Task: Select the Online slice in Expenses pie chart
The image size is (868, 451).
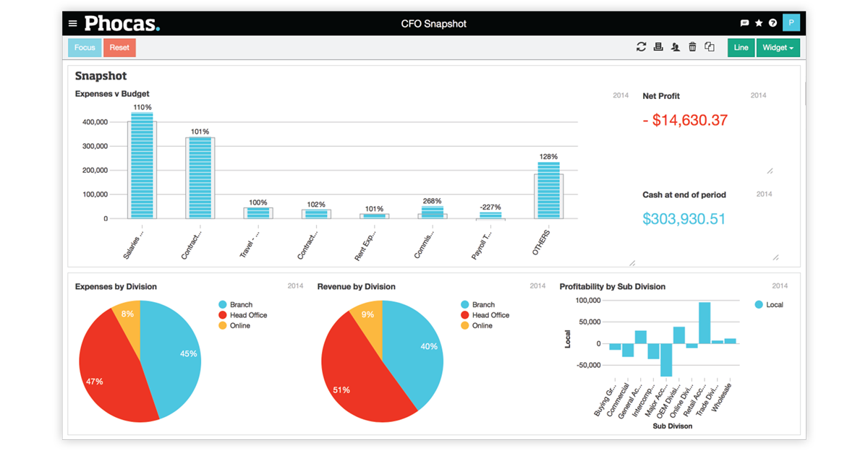Action: (129, 315)
